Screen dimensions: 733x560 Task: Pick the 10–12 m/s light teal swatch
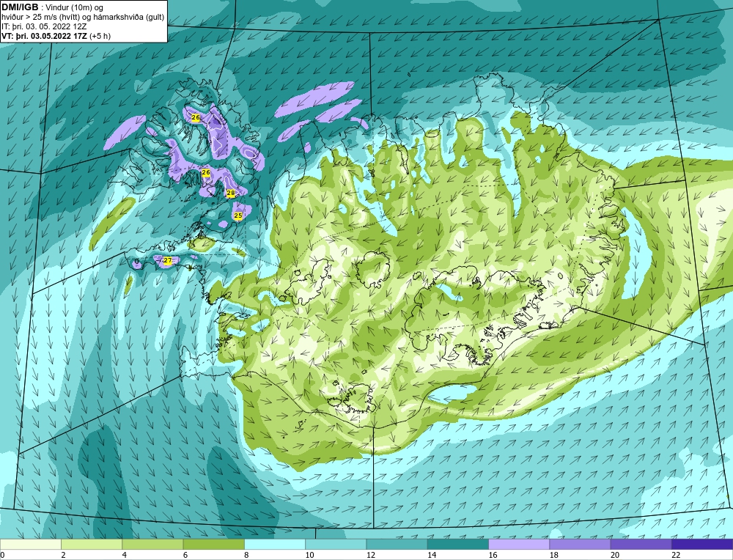pos(336,544)
